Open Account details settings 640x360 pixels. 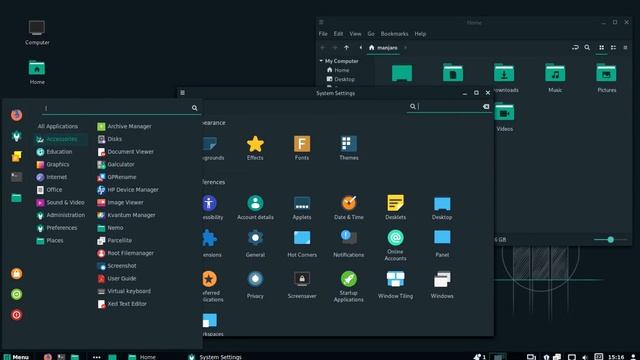255,207
